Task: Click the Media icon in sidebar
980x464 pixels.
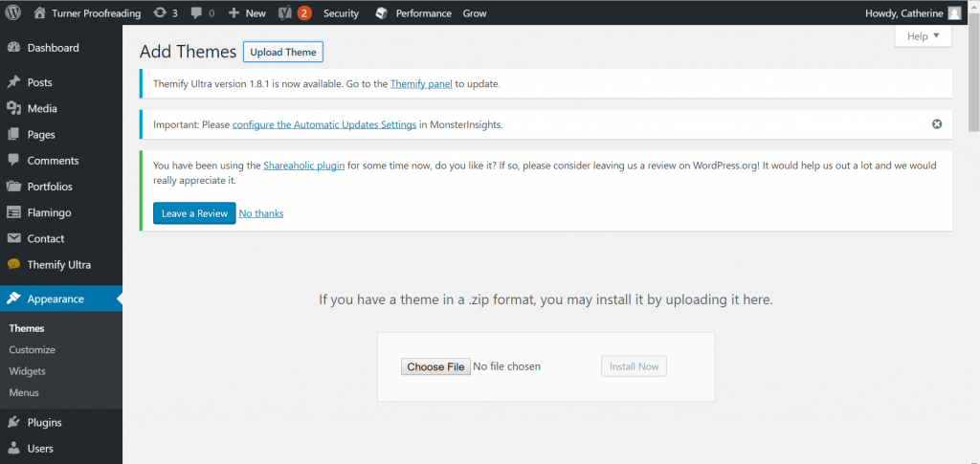Action: click(13, 109)
